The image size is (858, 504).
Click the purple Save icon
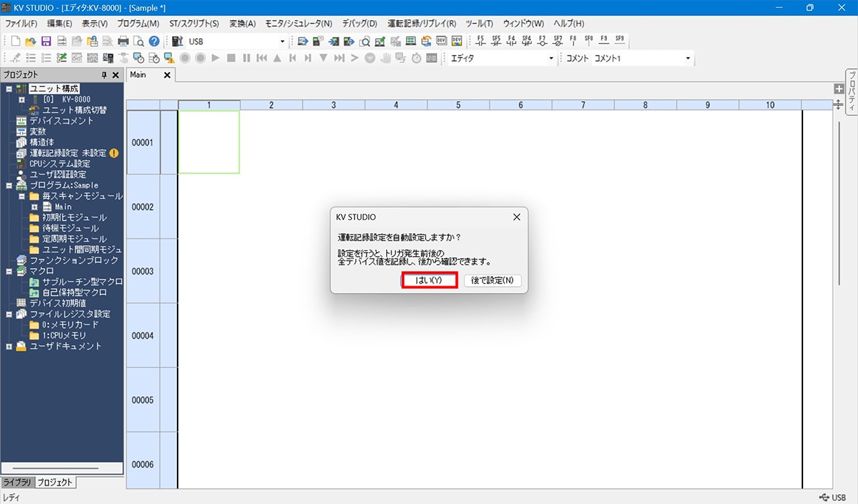[x=46, y=42]
